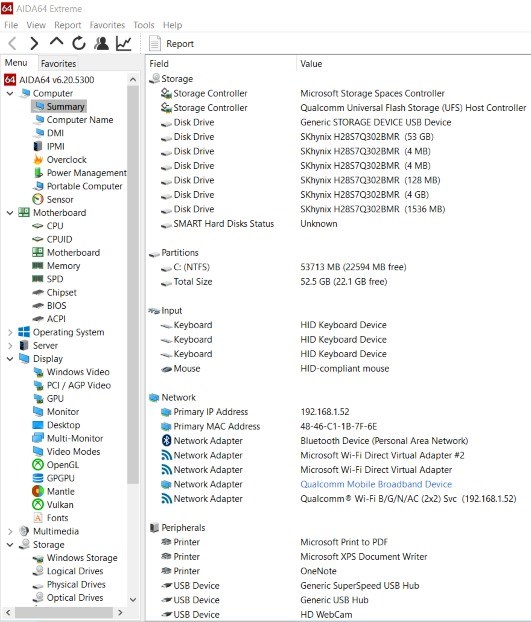Open PCI / AGP Video page
The image size is (531, 622).
click(72, 385)
